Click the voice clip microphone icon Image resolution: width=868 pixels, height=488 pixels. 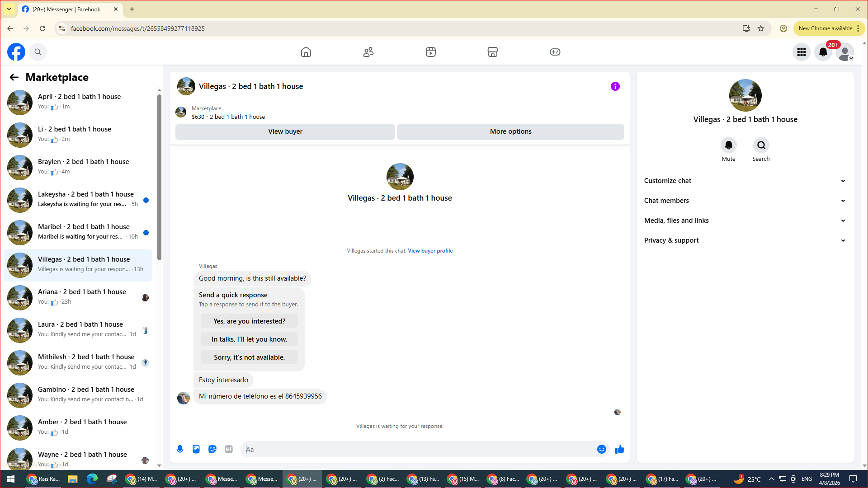(x=180, y=449)
